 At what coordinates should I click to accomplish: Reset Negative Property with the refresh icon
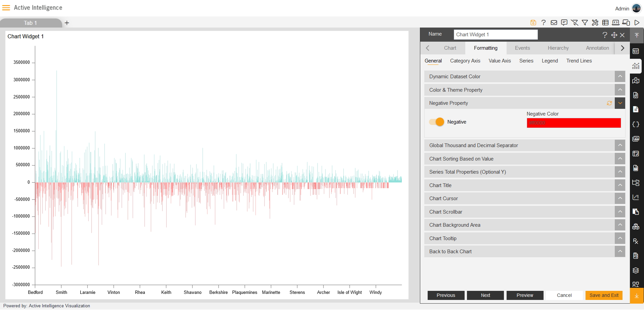pos(609,103)
